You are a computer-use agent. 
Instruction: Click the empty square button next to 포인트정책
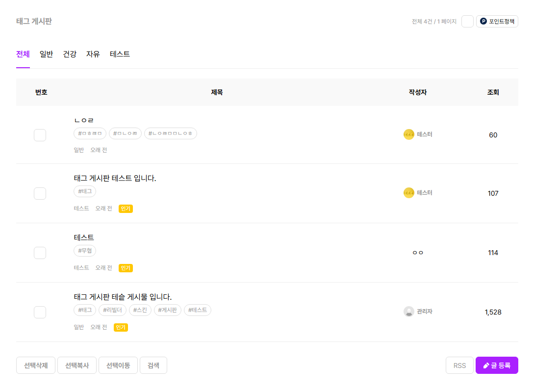point(467,22)
